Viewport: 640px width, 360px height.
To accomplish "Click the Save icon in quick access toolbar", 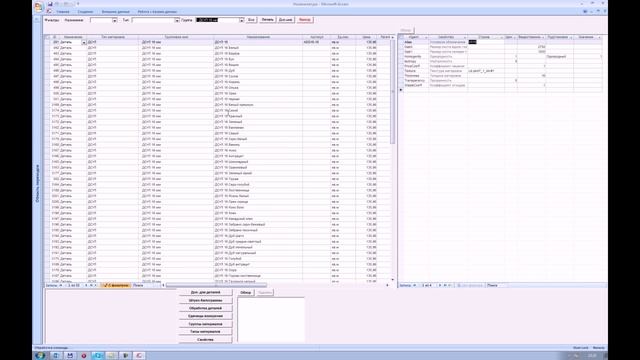I will (50, 4).
